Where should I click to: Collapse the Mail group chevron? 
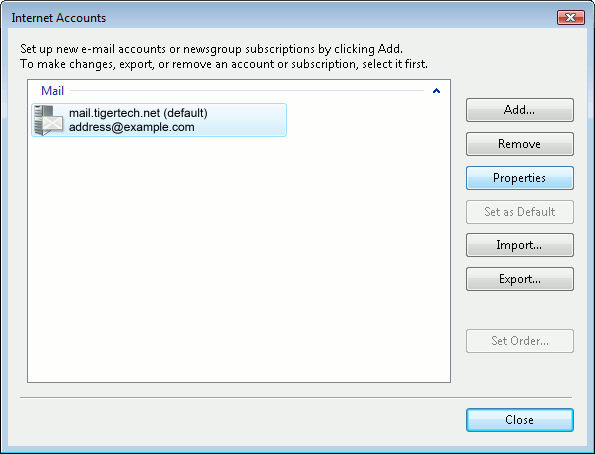point(436,91)
